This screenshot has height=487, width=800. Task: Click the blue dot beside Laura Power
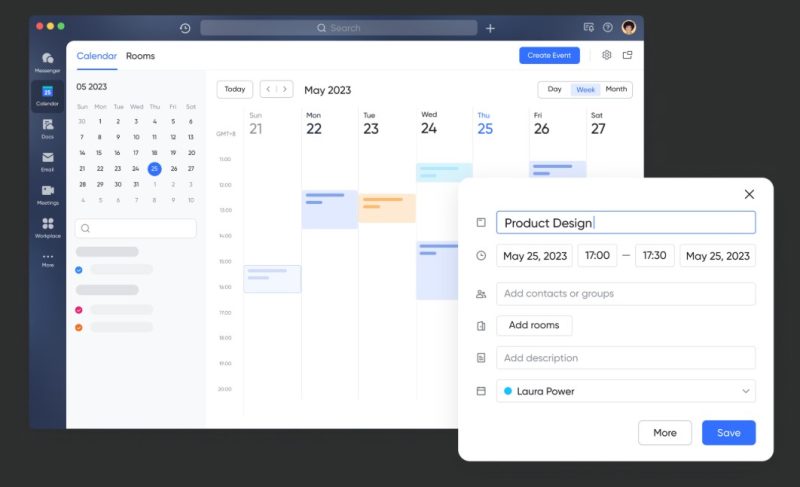508,391
